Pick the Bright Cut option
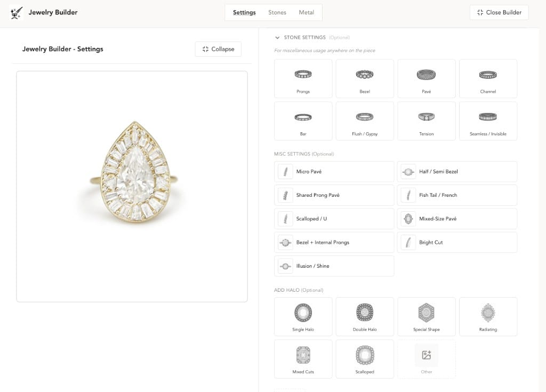The width and height of the screenshot is (546, 392). [x=457, y=243]
